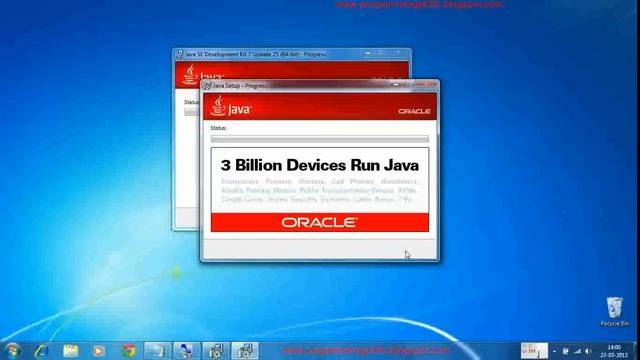Open Windows Media Player from the taskbar

[x=98, y=351]
